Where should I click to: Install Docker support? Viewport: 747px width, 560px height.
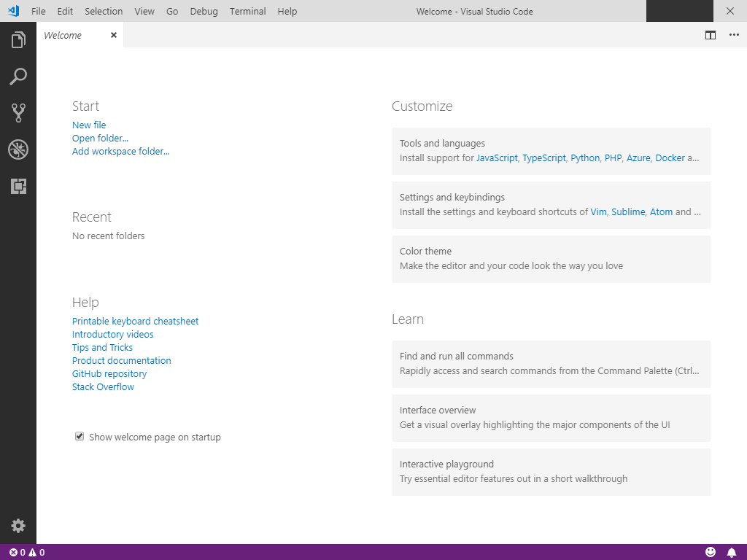(670, 158)
